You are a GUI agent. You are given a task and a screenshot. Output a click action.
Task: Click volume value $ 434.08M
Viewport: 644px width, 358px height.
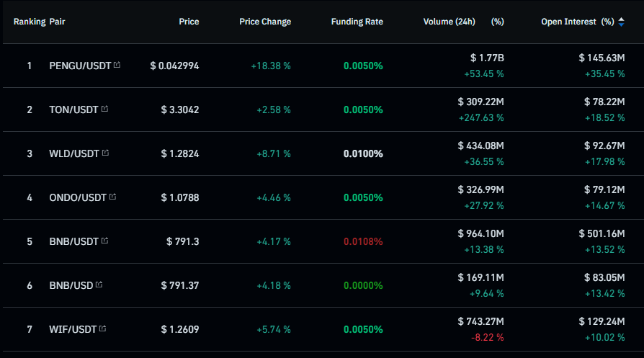[x=481, y=146]
